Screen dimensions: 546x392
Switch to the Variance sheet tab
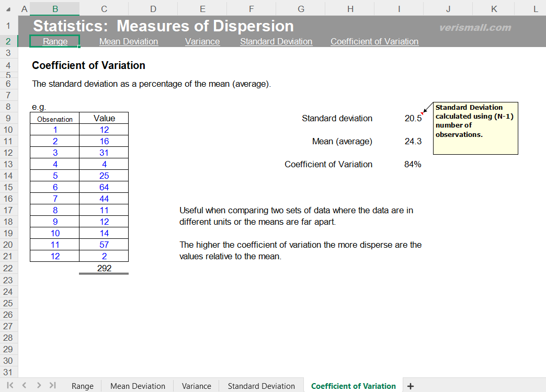(196, 385)
